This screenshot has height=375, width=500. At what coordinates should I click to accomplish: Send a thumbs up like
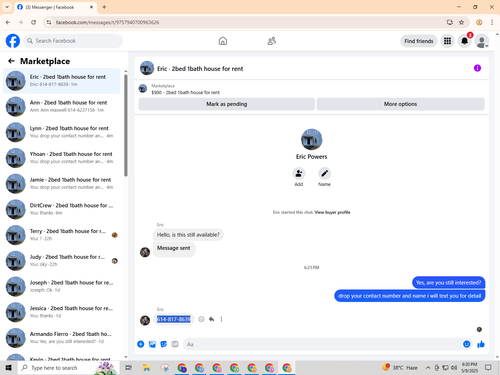[481, 344]
